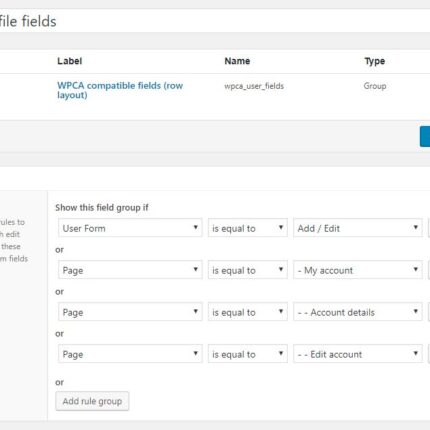This screenshot has height=430, width=430.
Task: Open operator dropdown beside Edit account
Action: [x=248, y=354]
